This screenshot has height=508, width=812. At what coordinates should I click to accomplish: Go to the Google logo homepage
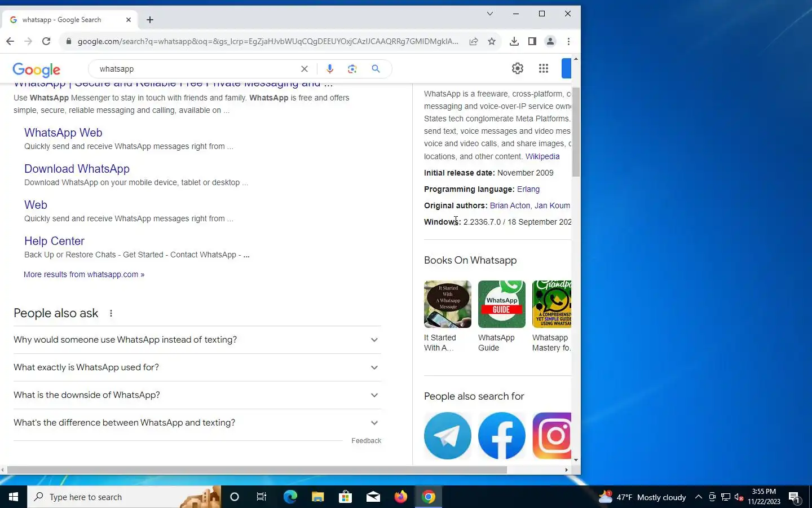(x=37, y=69)
